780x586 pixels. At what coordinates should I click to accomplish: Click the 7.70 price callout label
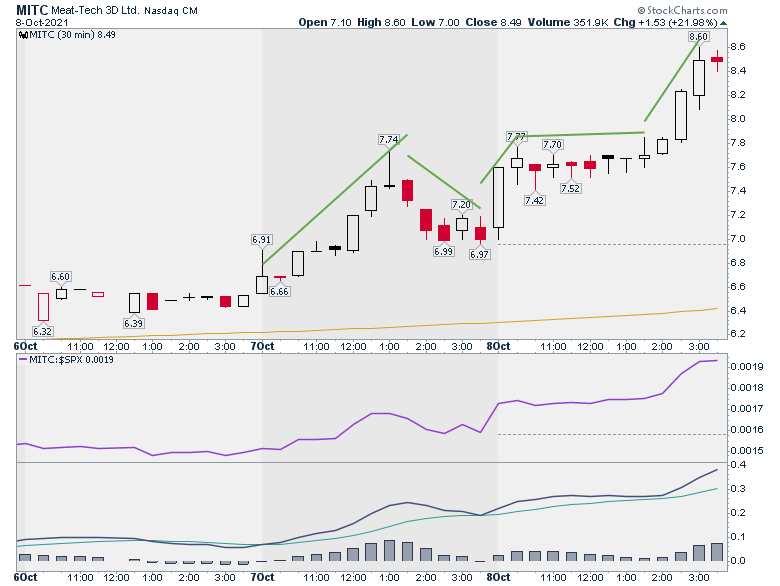552,145
